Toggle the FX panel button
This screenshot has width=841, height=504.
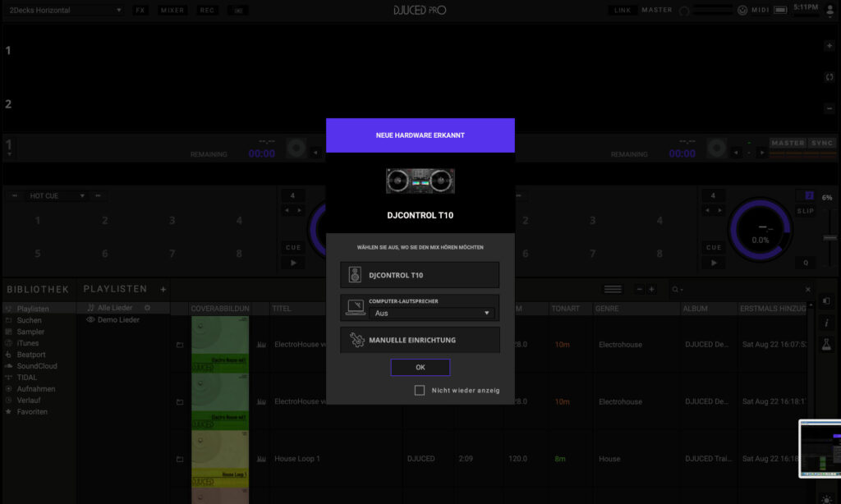[x=140, y=10]
